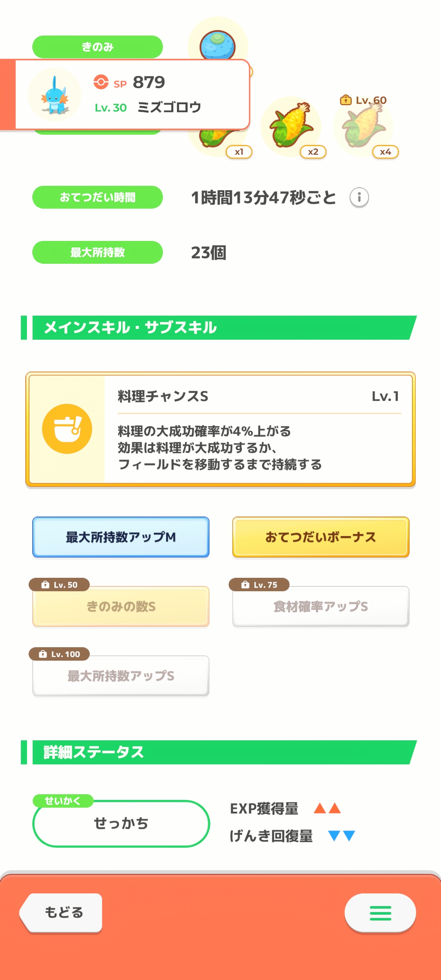Tap the locked 最大所持数アップS skill

(121, 676)
